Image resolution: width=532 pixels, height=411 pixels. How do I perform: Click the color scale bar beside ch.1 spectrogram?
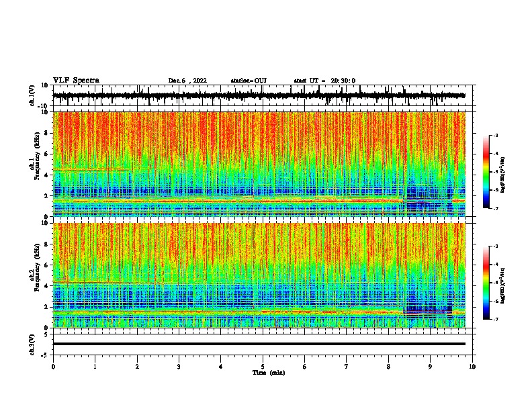[x=486, y=172]
